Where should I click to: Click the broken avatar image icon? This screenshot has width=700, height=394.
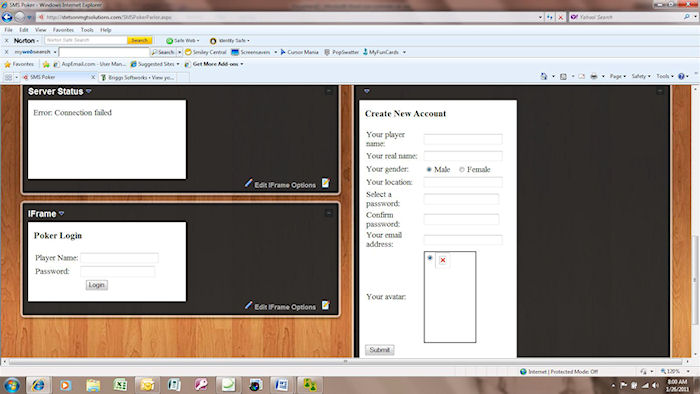pyautogui.click(x=442, y=260)
